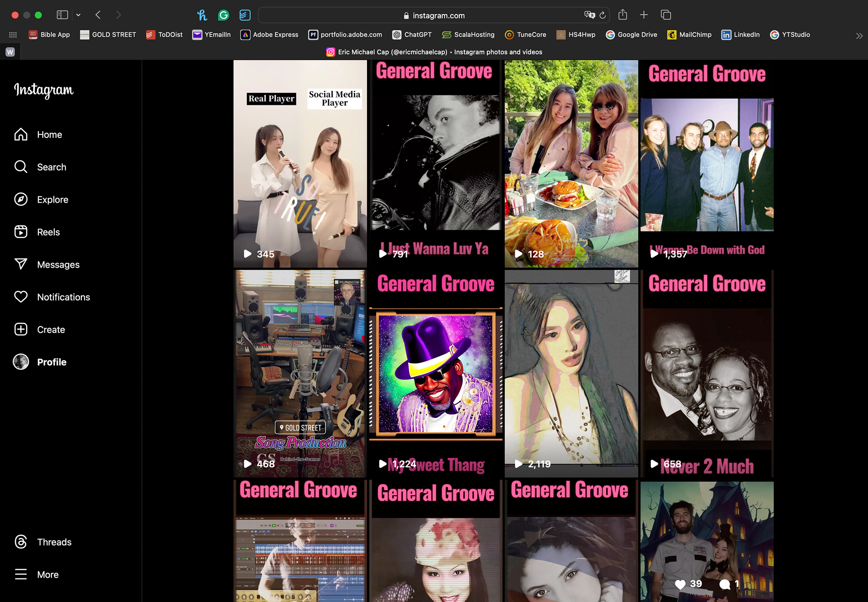This screenshot has width=868, height=602.
Task: Click the Create plus icon
Action: (21, 329)
